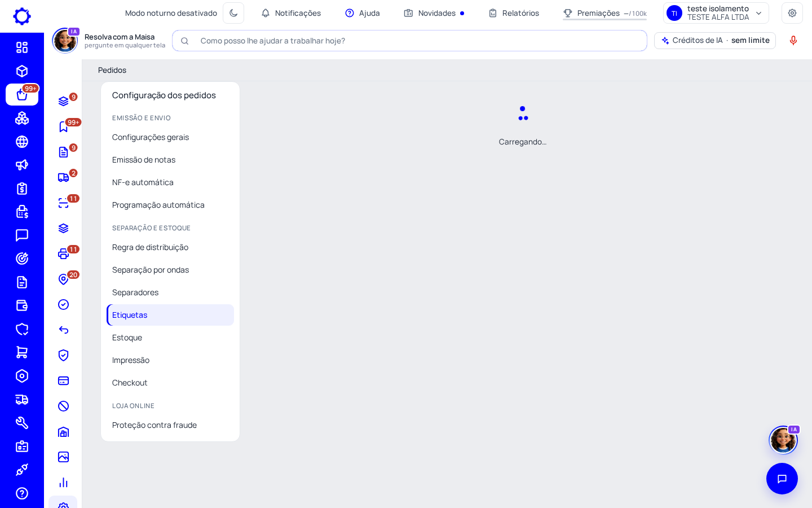Toggle night mode with the moon button

point(233,13)
